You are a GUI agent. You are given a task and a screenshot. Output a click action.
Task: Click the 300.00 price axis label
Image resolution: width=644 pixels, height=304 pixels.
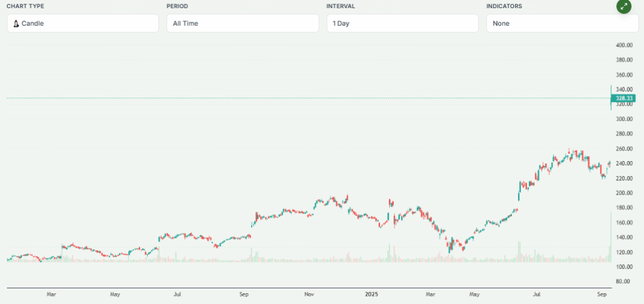pyautogui.click(x=624, y=119)
